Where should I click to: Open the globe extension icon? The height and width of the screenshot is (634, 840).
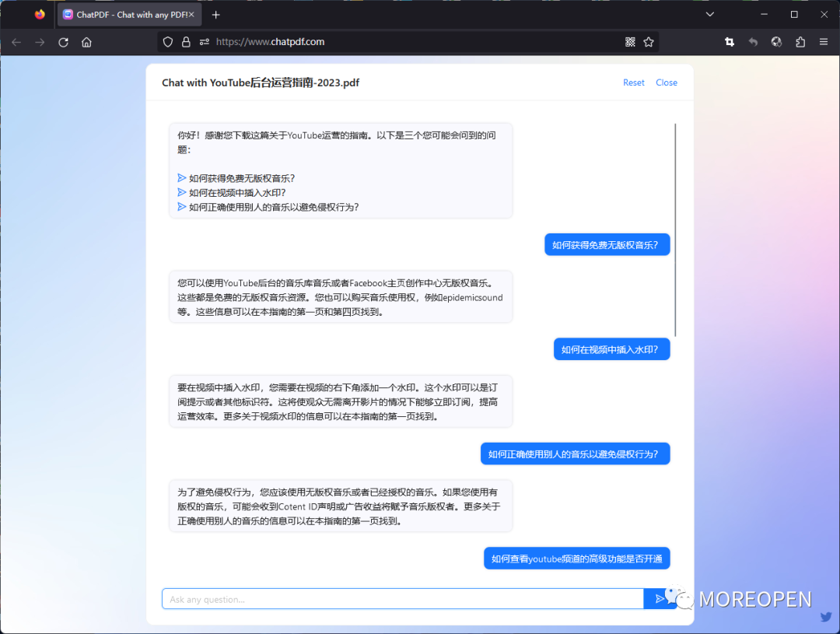pyautogui.click(x=776, y=42)
